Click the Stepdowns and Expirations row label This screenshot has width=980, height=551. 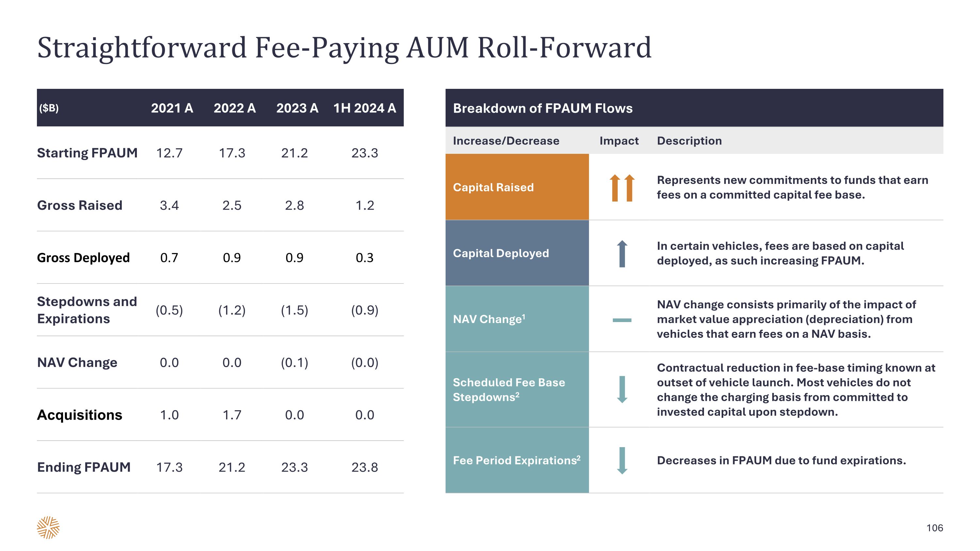click(87, 310)
